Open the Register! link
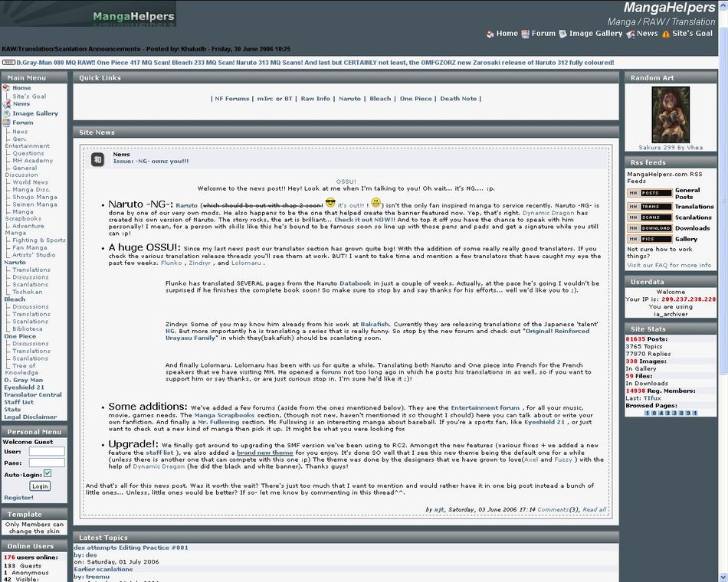The image size is (728, 582). [x=18, y=498]
